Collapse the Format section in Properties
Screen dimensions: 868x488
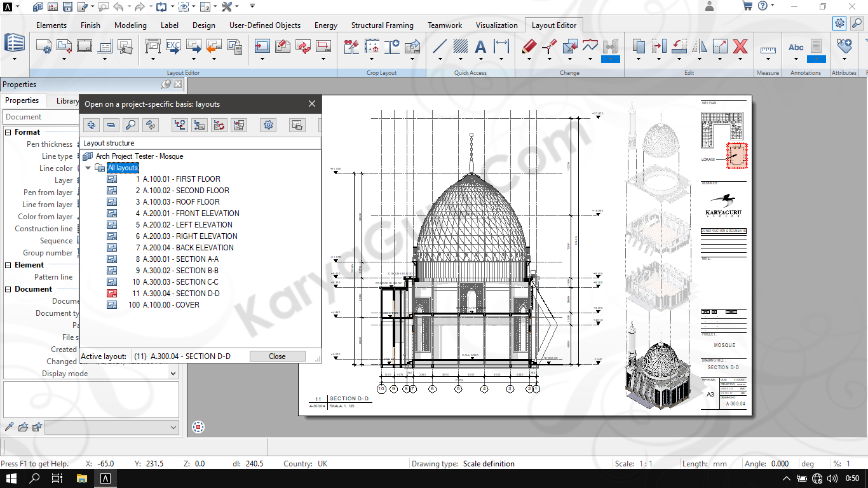tap(8, 132)
